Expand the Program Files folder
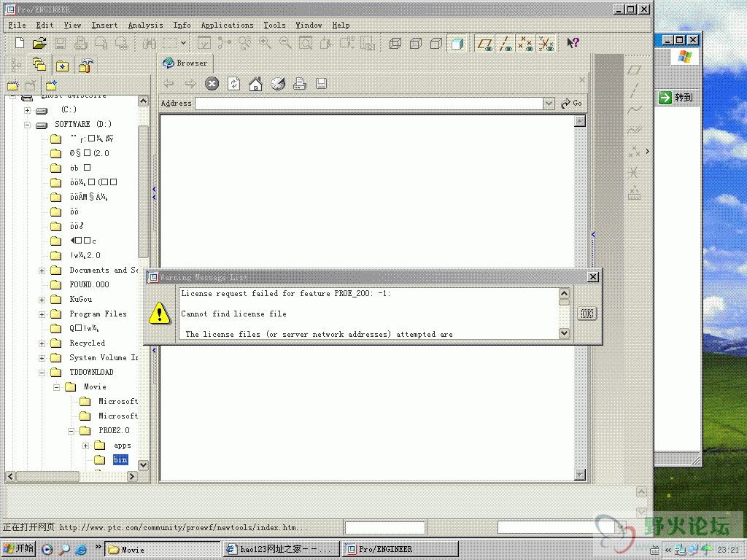 pos(42,315)
